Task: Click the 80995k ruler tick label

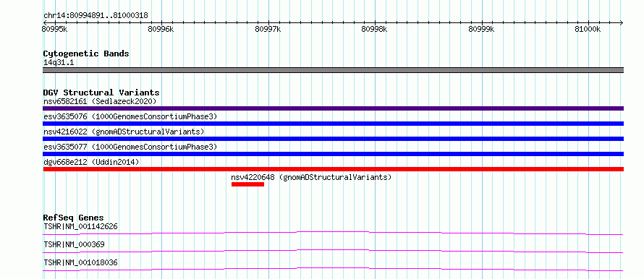Action: pos(54,29)
